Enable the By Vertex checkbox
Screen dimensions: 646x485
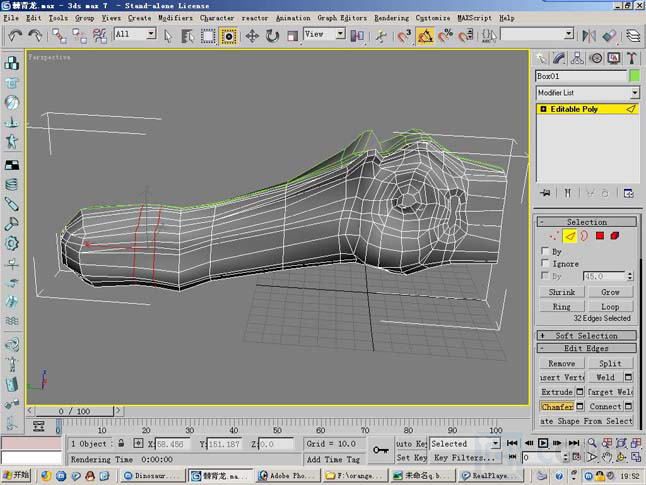545,251
